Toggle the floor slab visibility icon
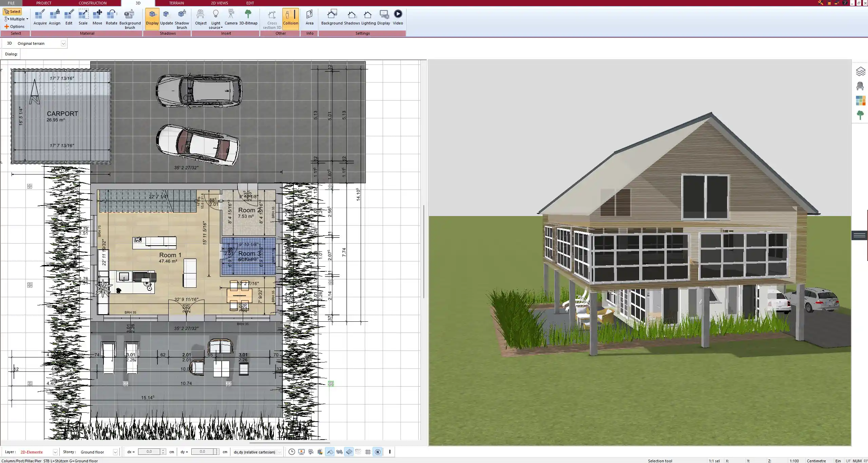The height and width of the screenshot is (463, 868). coord(349,452)
